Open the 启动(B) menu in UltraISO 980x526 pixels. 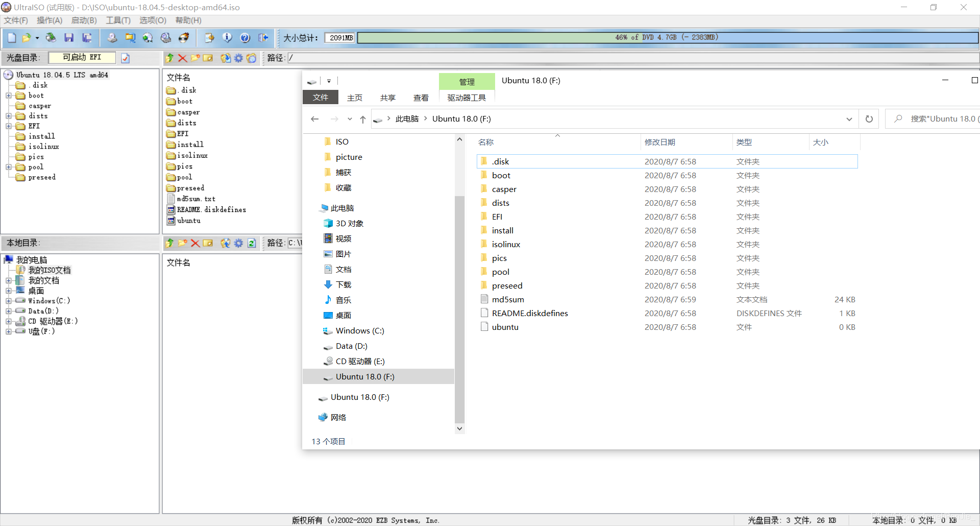84,20
